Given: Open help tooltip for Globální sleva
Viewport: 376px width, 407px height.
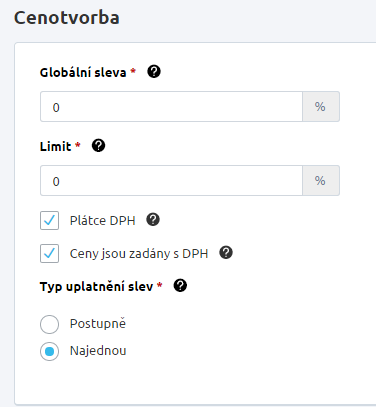Looking at the screenshot, I should (154, 72).
